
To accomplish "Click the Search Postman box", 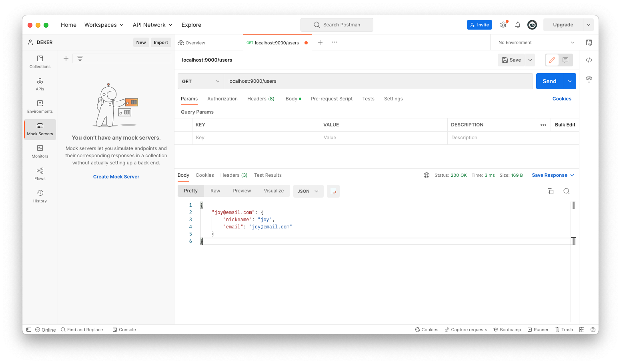I will [337, 25].
